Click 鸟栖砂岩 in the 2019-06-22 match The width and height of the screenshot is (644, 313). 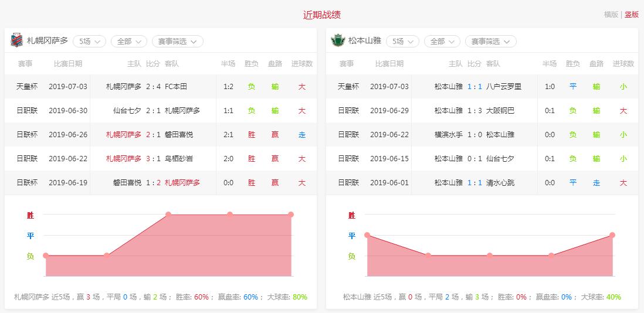tap(179, 159)
